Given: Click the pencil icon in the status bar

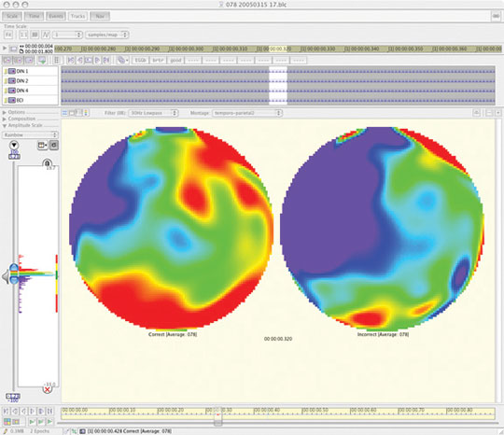Looking at the screenshot, I should (6, 431).
